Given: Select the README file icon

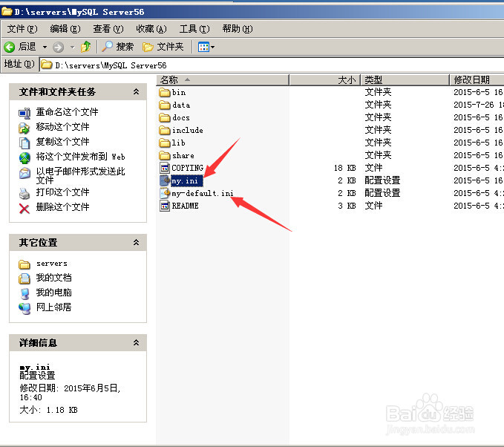Looking at the screenshot, I should click(x=165, y=206).
